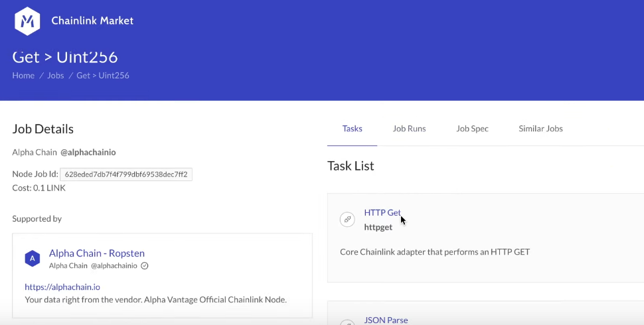
Task: Go to Jobs in the breadcrumb
Action: coord(56,76)
